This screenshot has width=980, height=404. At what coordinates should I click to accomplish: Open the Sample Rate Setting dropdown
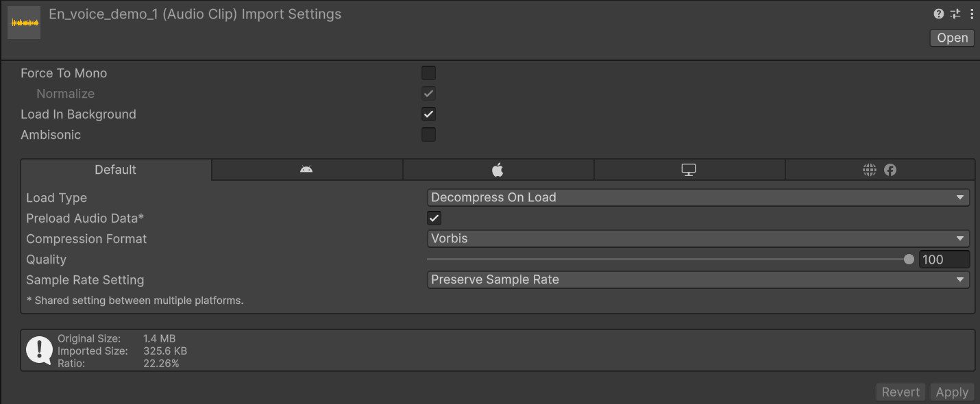698,280
